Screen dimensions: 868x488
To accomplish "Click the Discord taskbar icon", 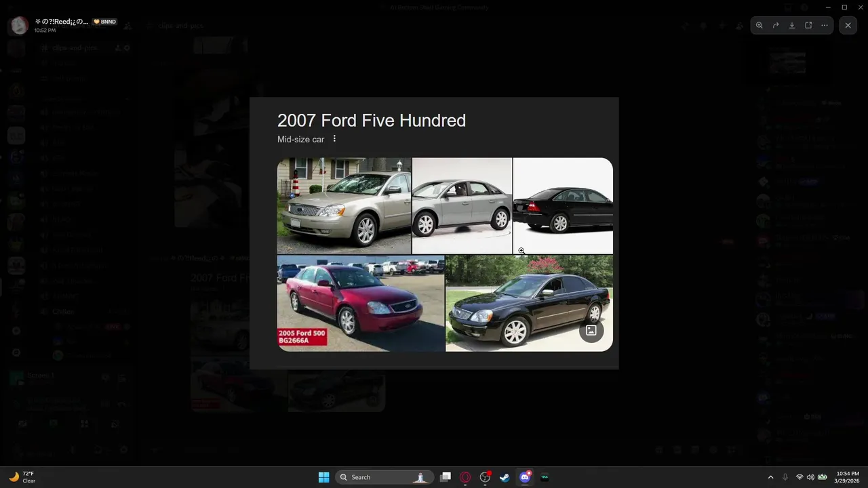I will click(x=525, y=477).
